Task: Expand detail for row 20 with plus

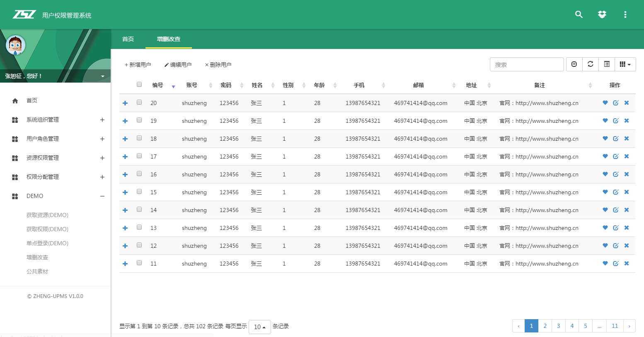Action: [125, 103]
